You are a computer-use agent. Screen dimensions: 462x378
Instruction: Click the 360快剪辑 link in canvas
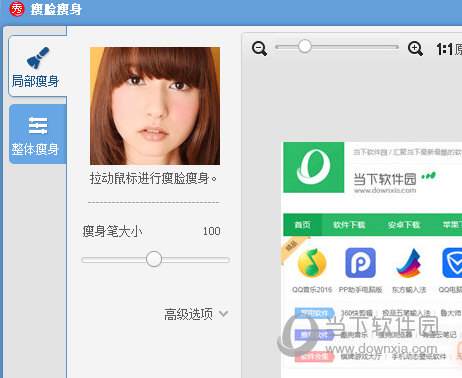(x=356, y=313)
